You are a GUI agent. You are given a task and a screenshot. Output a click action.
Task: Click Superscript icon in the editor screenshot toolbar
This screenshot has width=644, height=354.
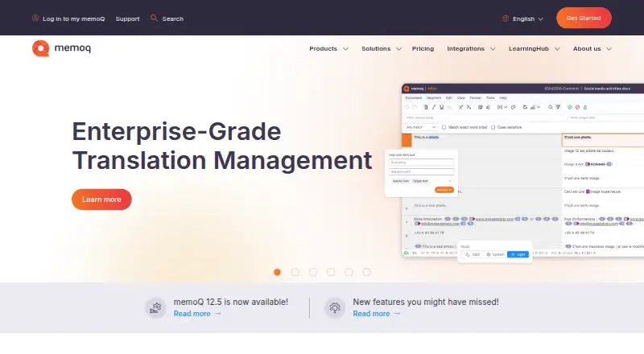(x=460, y=107)
